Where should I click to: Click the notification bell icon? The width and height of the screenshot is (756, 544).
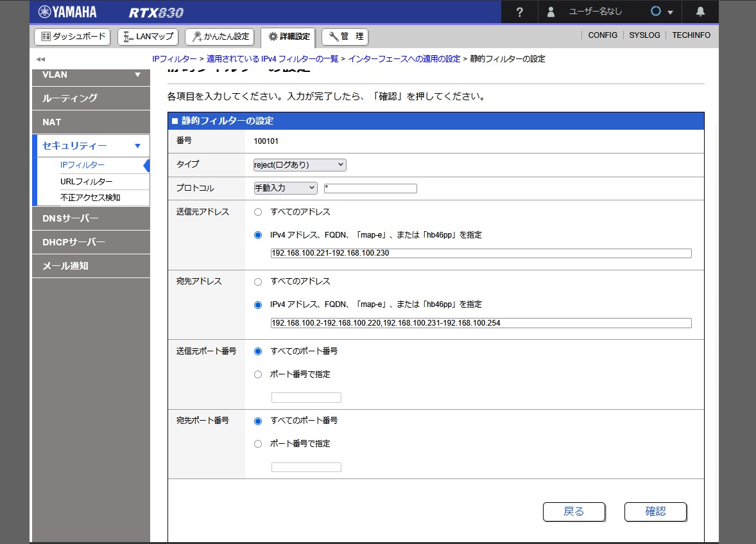pos(700,12)
